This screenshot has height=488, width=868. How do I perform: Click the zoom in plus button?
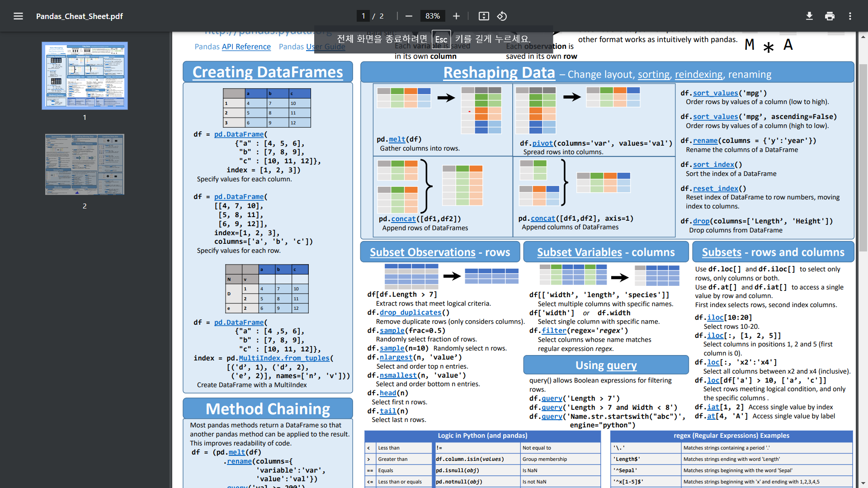456,16
